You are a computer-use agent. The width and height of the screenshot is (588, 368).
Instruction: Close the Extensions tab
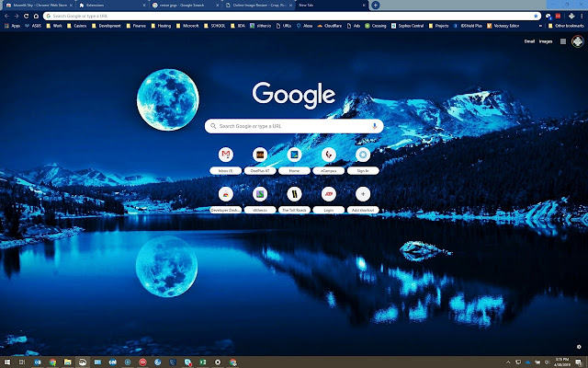(x=144, y=6)
